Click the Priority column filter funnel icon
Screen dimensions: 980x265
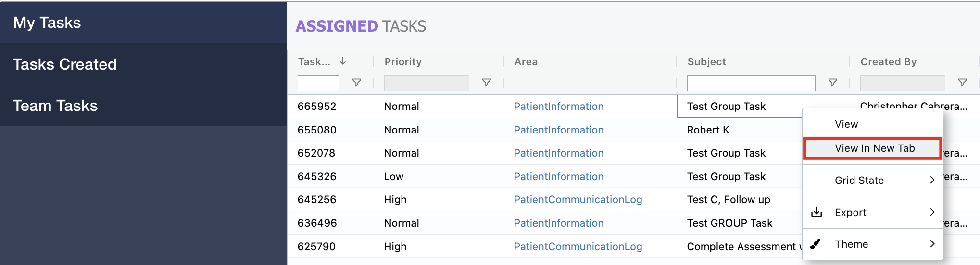click(487, 83)
